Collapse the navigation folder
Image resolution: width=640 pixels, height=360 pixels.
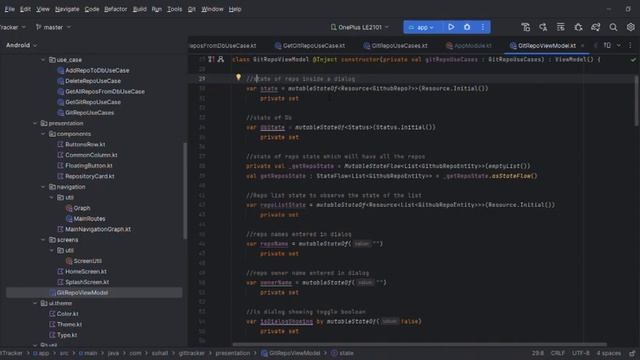pos(43,187)
